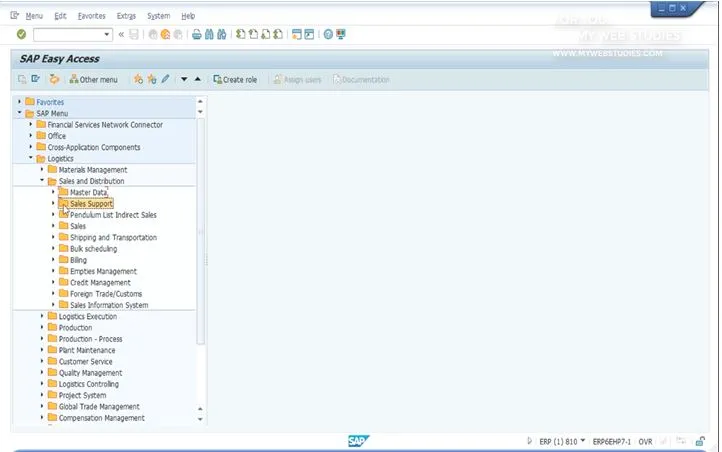Select "Foreign Trade/Customs" in tree
Viewport: 722px width, 452px height.
106,294
